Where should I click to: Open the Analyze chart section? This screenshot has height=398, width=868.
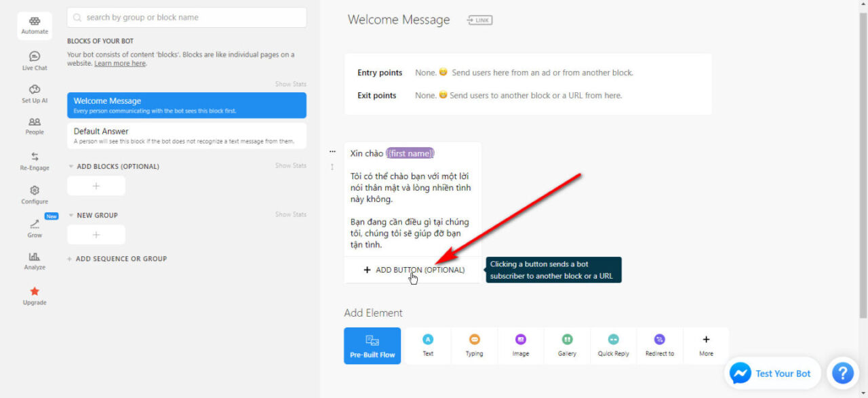35,260
